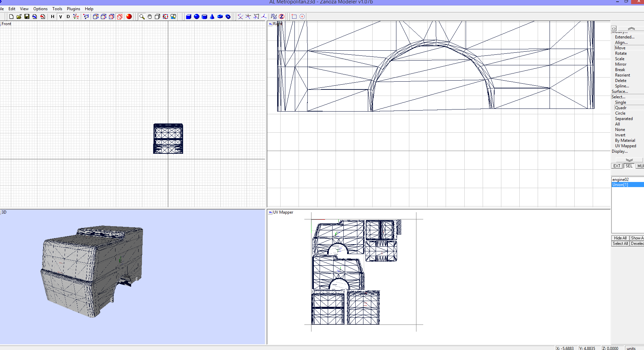The height and width of the screenshot is (350, 644).
Task: Toggle vertex level with the V button
Action: 60,16
